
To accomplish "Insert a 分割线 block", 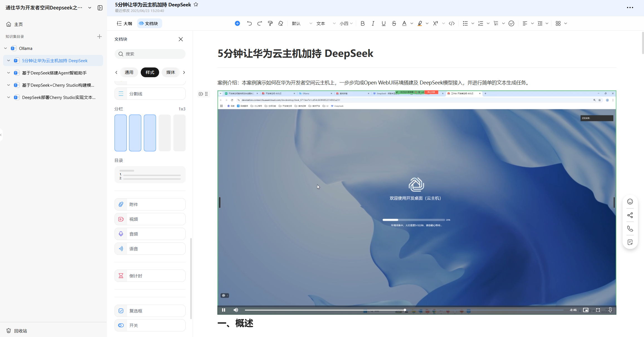I will (x=150, y=94).
